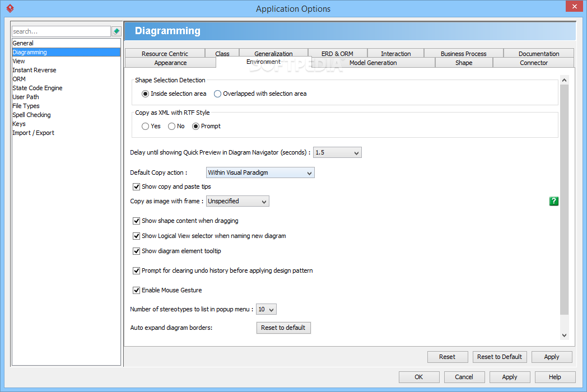Select ORM category in list
Viewport: 587px width, 392px height.
(x=66, y=79)
